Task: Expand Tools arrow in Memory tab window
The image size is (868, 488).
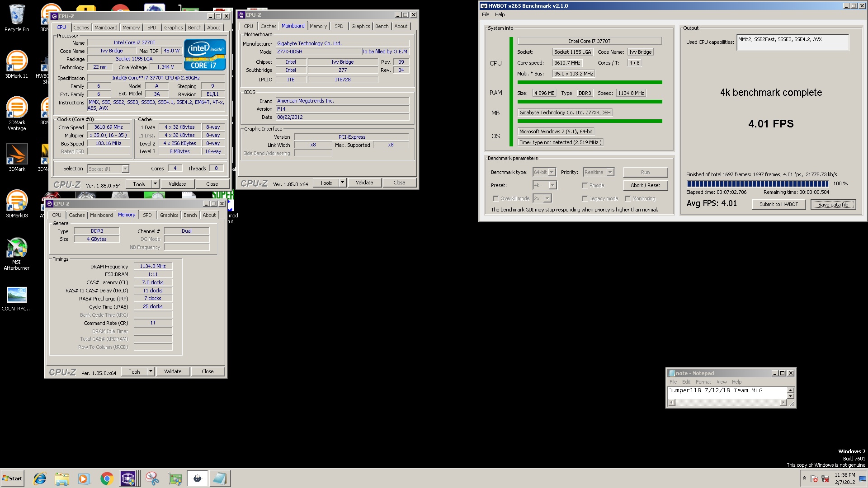Action: click(x=151, y=371)
